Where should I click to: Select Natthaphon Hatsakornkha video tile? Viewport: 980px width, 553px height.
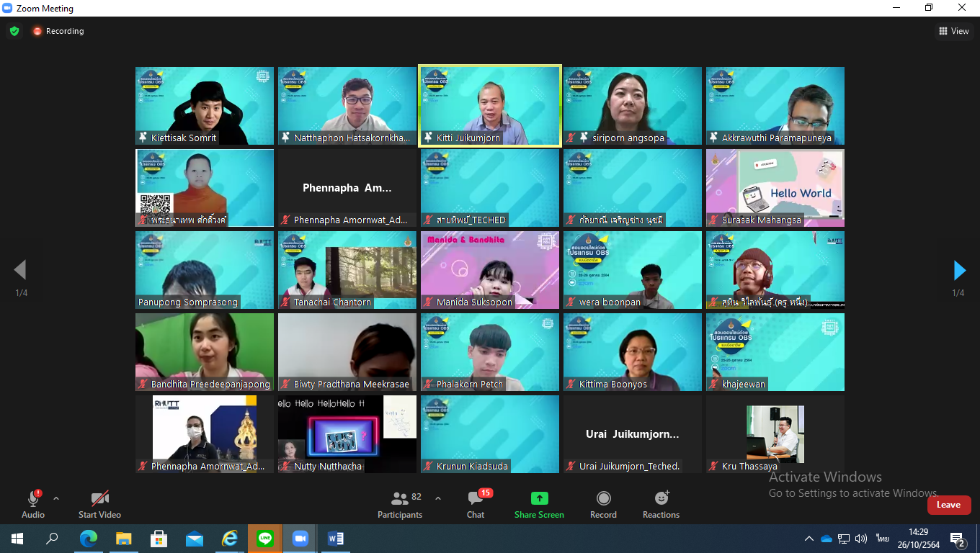tap(347, 106)
